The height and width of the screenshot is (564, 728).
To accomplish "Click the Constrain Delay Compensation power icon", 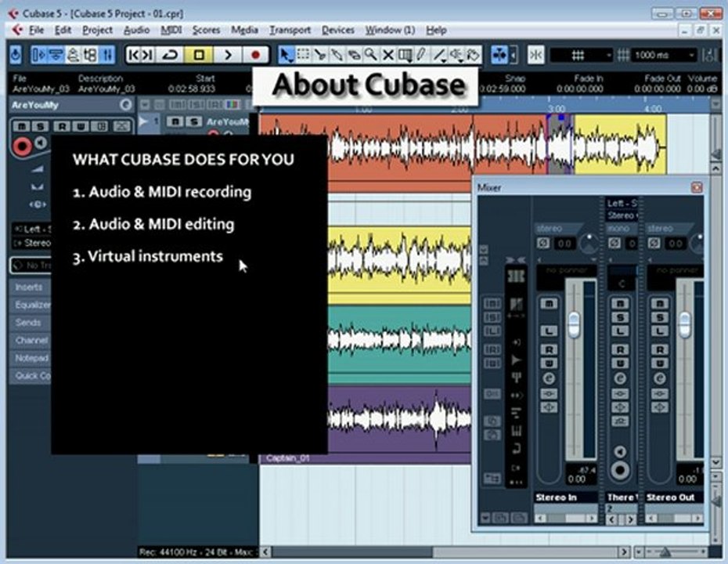I will (16, 55).
